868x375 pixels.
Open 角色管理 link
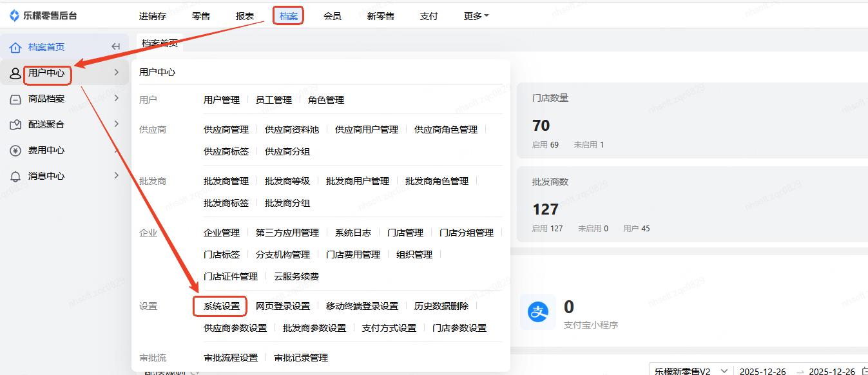click(x=326, y=100)
